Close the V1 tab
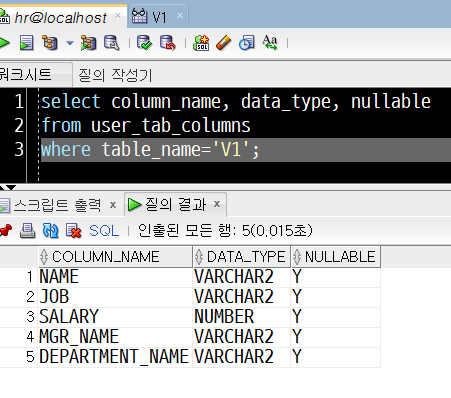The image size is (451, 398). tap(180, 16)
